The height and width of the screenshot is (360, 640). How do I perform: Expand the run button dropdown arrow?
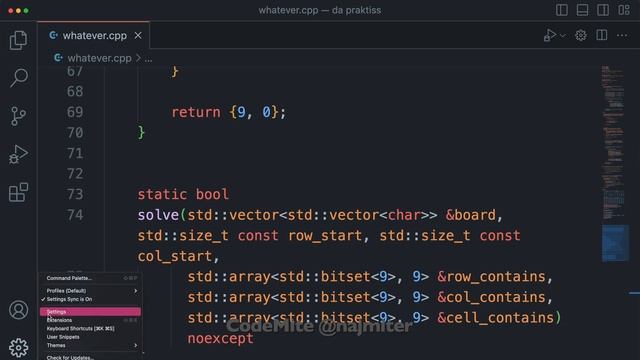(563, 36)
